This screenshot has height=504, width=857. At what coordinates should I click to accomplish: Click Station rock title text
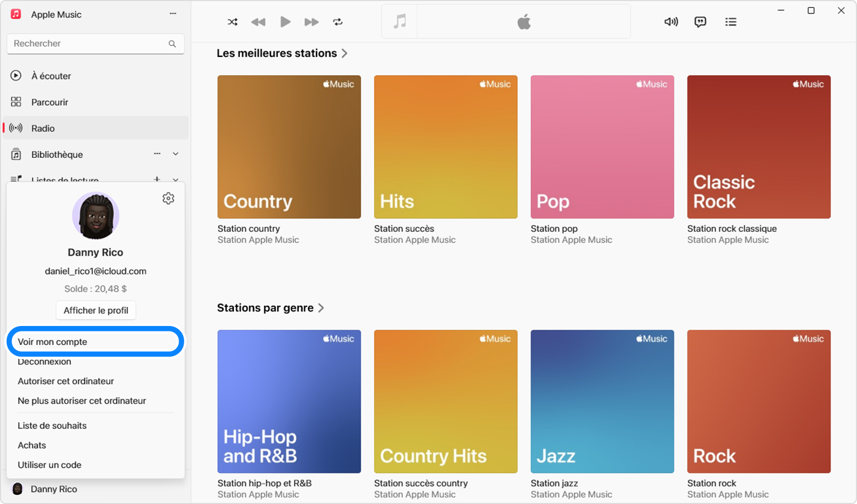[712, 483]
